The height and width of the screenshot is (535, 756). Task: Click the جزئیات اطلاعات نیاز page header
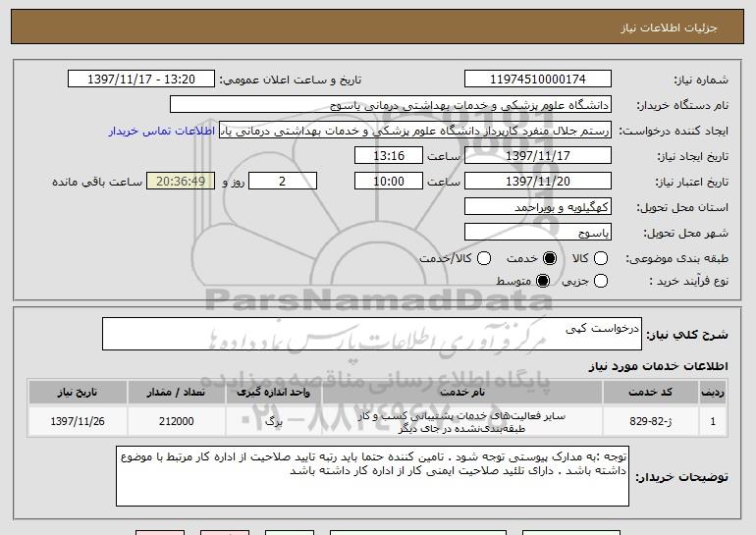click(x=669, y=27)
